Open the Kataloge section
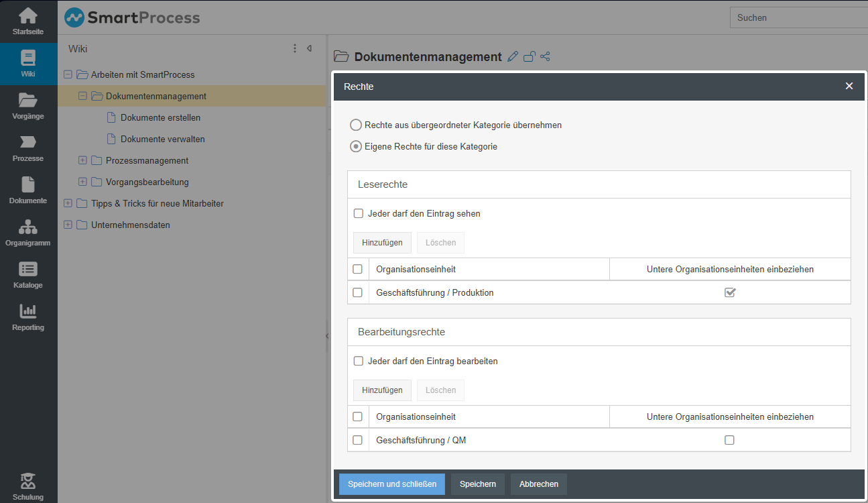The height and width of the screenshot is (503, 868). click(28, 275)
